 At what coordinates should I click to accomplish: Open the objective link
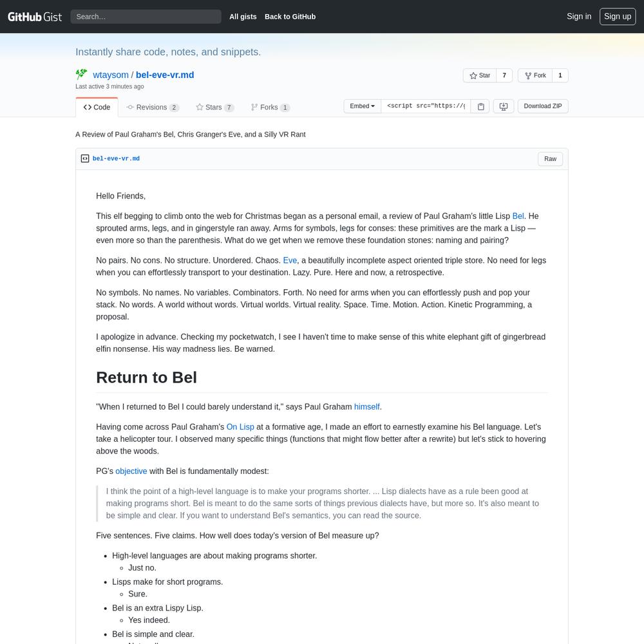(131, 471)
